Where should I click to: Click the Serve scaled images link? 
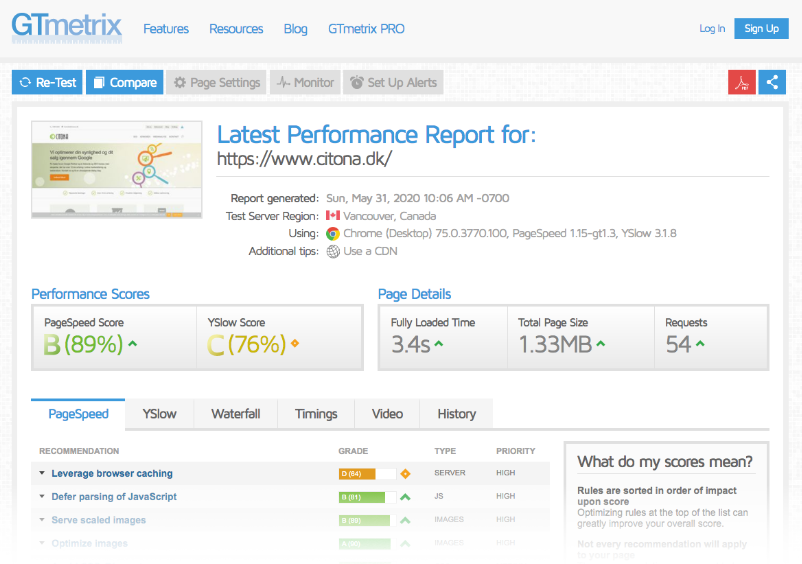(x=99, y=520)
